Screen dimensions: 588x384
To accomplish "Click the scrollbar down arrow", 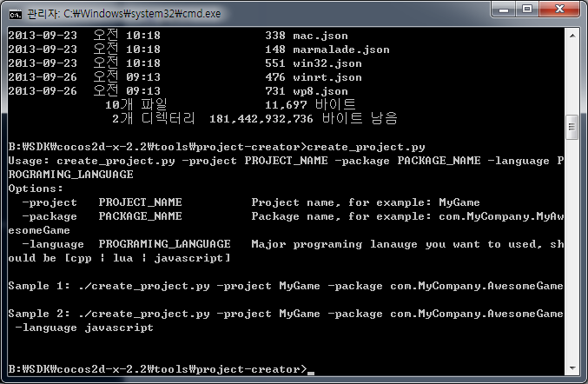I will 572,368.
